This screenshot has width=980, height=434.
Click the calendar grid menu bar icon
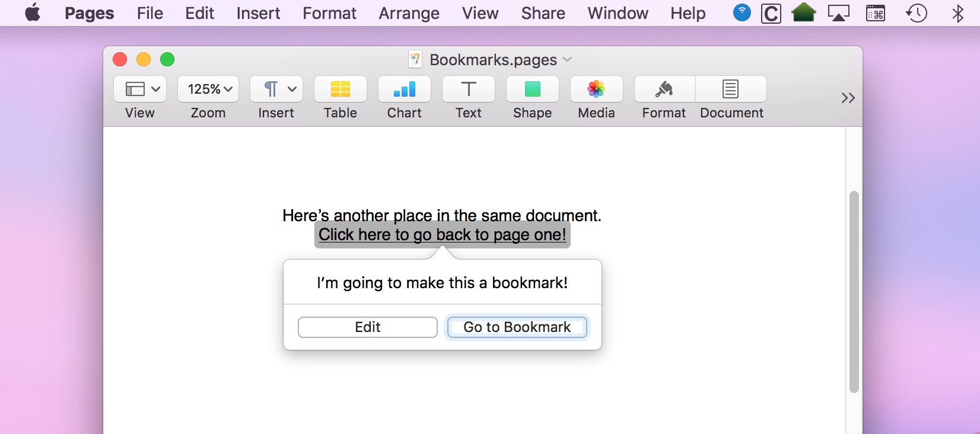[x=876, y=13]
